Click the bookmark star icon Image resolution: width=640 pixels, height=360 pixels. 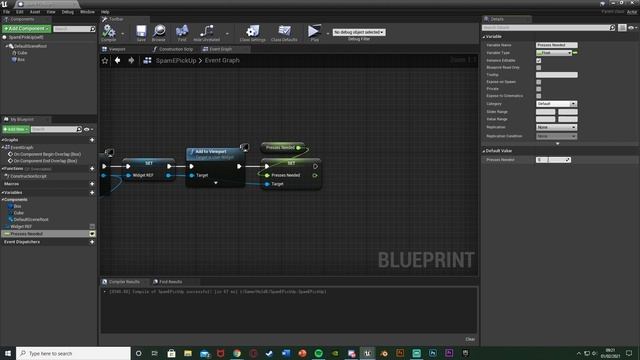(105, 60)
